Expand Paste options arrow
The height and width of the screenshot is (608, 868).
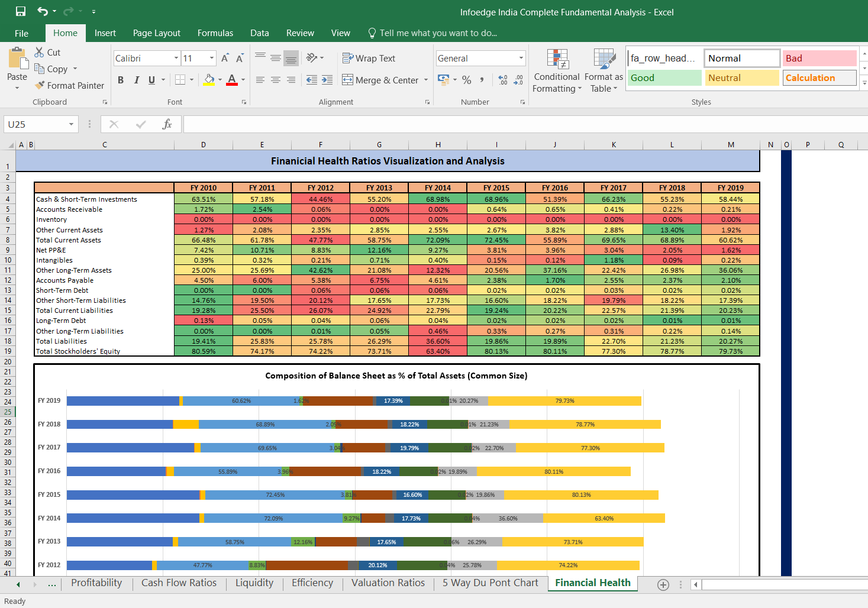click(x=17, y=88)
